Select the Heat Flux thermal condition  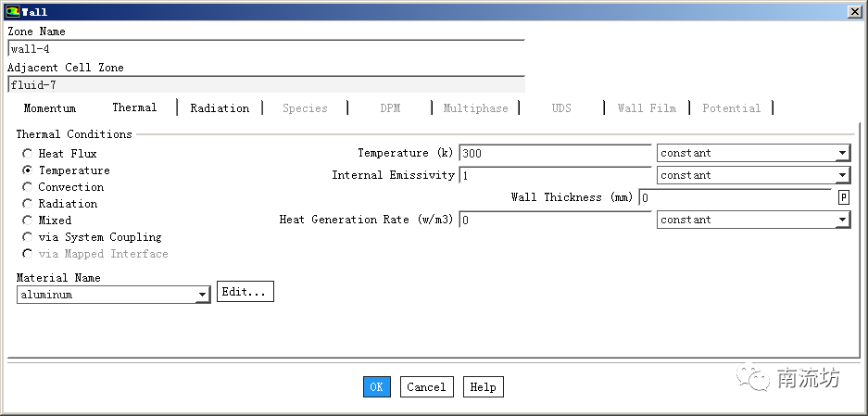click(28, 154)
